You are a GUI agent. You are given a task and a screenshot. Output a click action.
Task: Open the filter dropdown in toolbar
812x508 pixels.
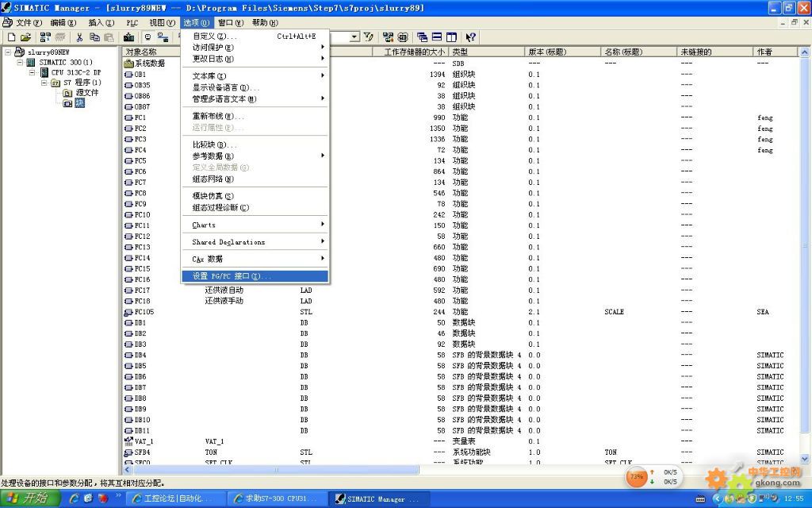354,37
